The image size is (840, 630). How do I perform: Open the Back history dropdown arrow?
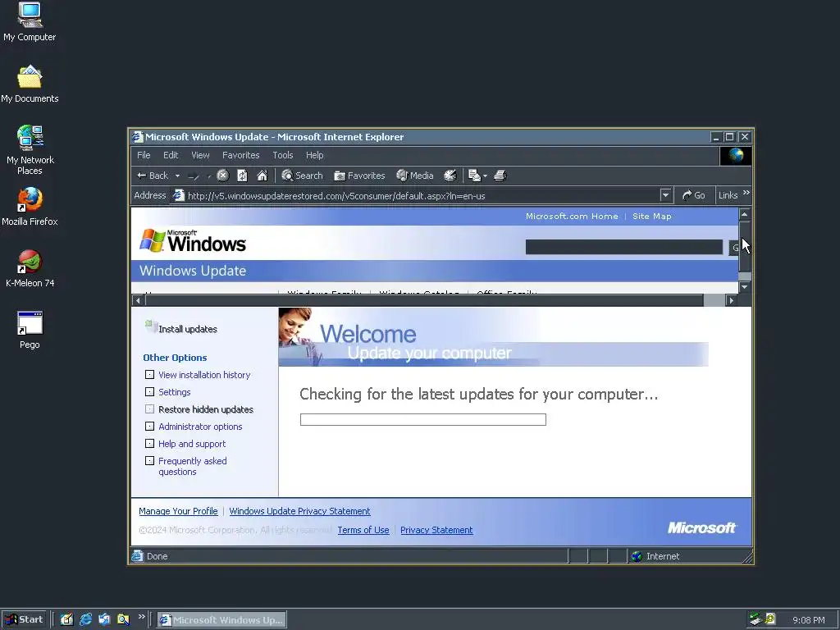pyautogui.click(x=177, y=176)
